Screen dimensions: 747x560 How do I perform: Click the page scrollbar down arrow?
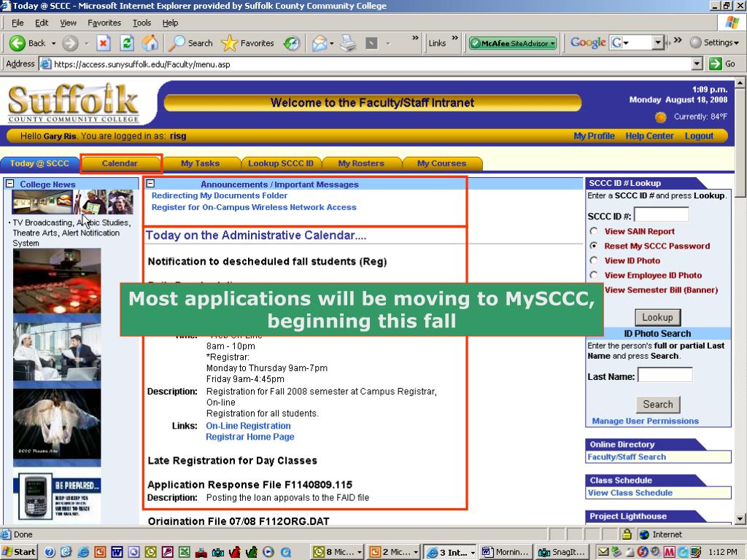click(740, 519)
